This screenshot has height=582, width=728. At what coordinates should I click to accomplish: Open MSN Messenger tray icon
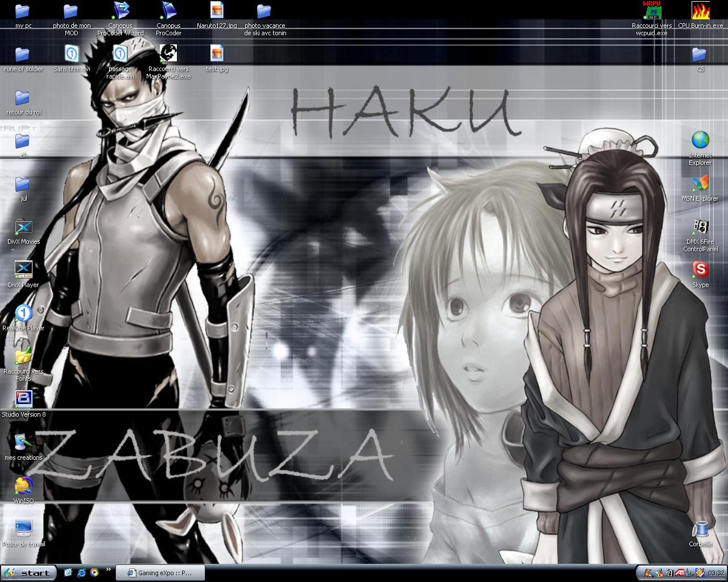pos(660,573)
